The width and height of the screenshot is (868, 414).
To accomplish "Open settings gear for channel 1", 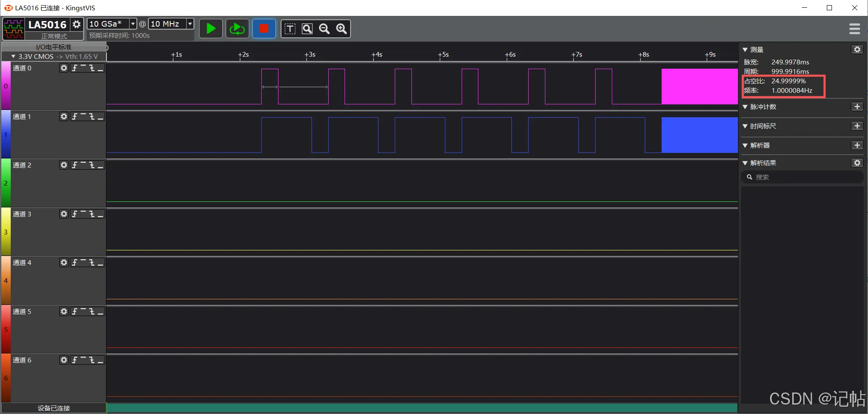I will pos(64,116).
